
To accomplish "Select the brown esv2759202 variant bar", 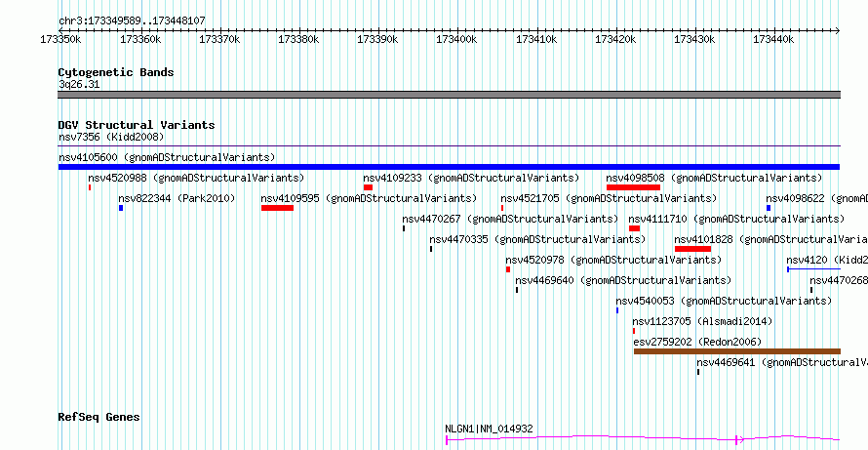I will point(737,351).
